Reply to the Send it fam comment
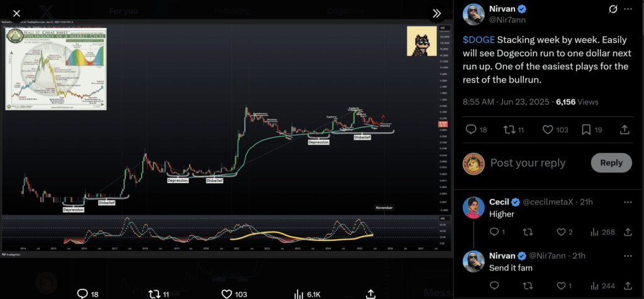Viewport: 644px width, 299px height. click(x=494, y=285)
